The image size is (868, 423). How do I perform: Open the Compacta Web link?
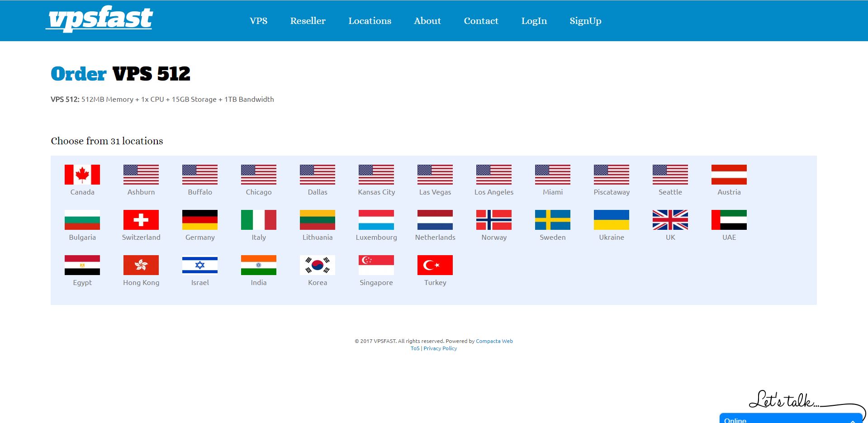pyautogui.click(x=494, y=341)
